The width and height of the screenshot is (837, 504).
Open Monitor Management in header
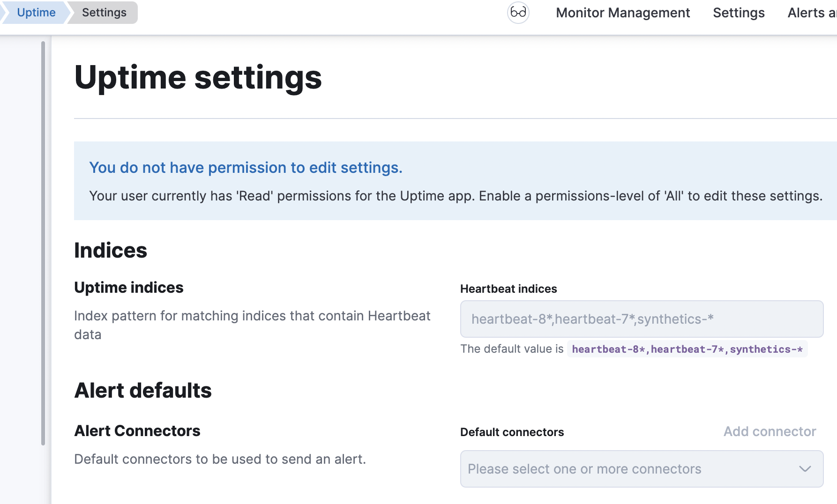coord(622,13)
